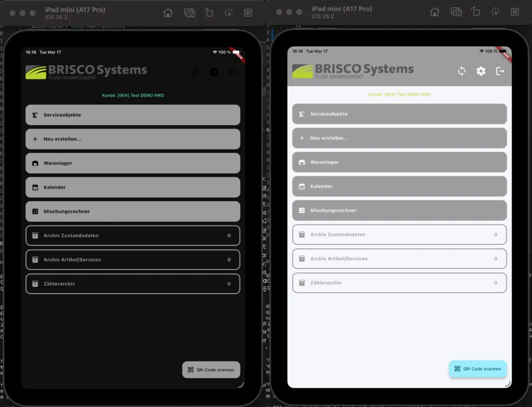532x407 pixels.
Task: Tap the logout icon in the light mode app
Action: 500,71
